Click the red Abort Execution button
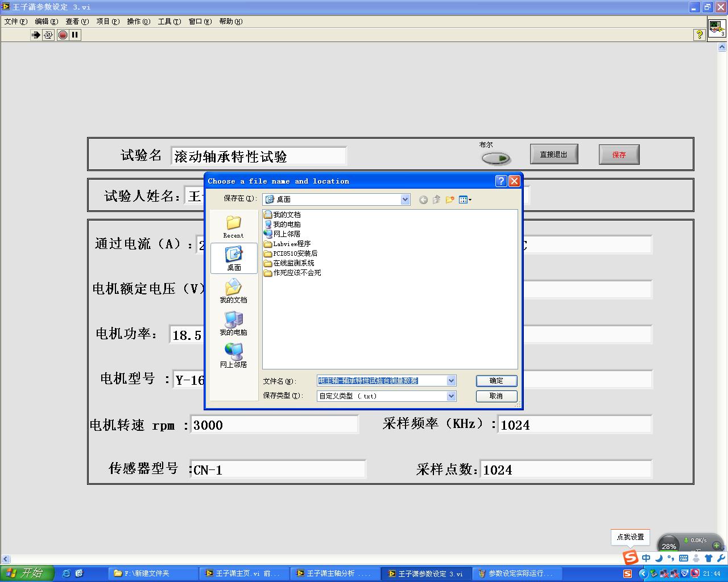Image resolution: width=728 pixels, height=582 pixels. pyautogui.click(x=63, y=35)
